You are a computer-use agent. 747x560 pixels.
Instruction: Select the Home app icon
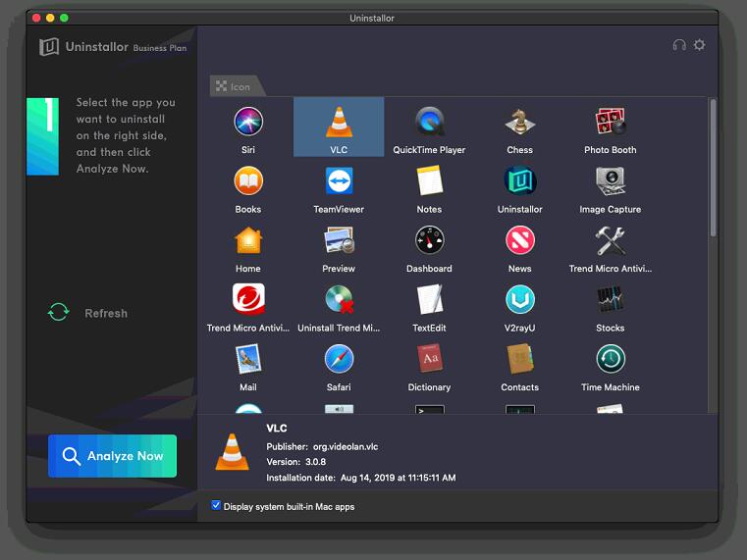tap(248, 240)
